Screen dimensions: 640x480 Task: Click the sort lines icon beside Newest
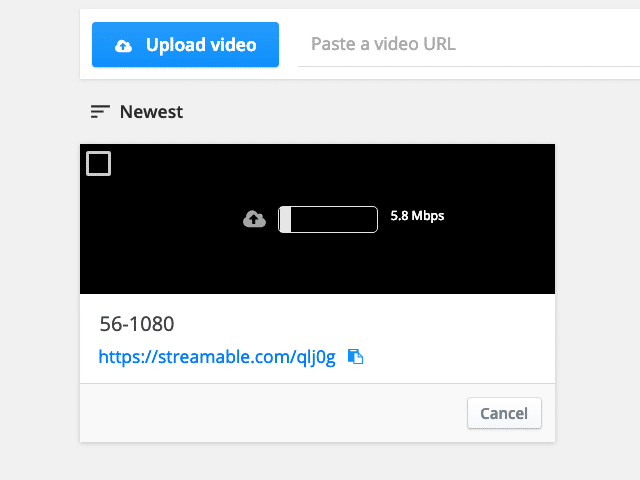100,111
